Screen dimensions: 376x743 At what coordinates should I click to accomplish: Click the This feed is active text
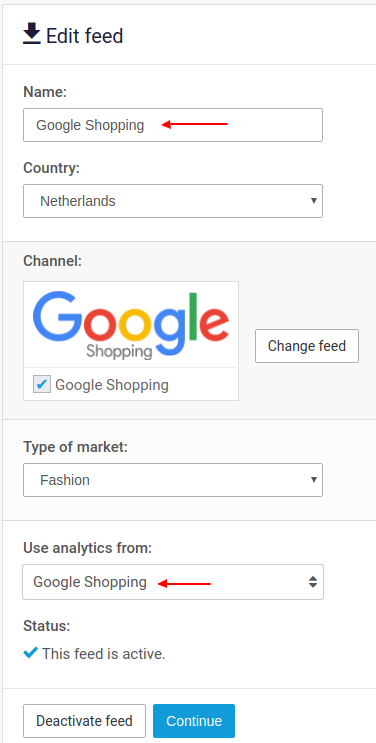click(104, 654)
